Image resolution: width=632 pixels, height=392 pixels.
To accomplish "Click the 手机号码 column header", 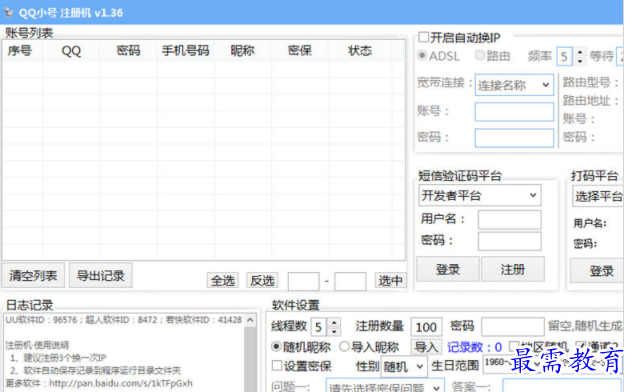I will tap(185, 51).
